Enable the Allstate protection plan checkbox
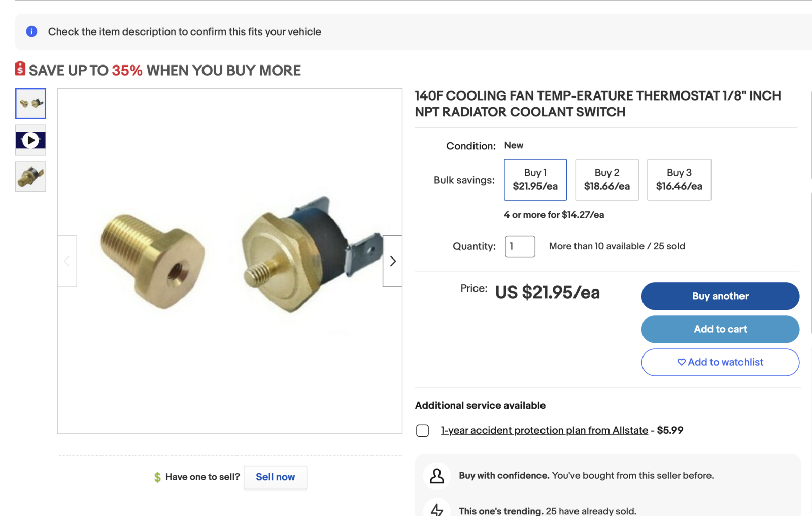The image size is (812, 516). (x=422, y=431)
